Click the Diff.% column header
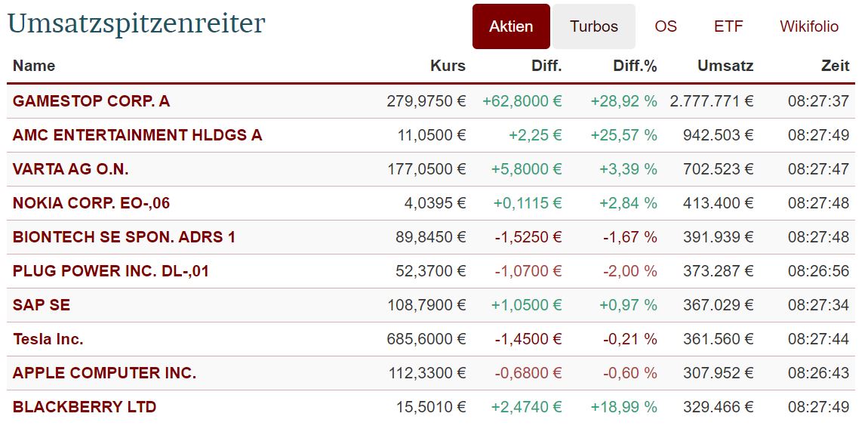Image resolution: width=868 pixels, height=438 pixels. click(x=635, y=66)
